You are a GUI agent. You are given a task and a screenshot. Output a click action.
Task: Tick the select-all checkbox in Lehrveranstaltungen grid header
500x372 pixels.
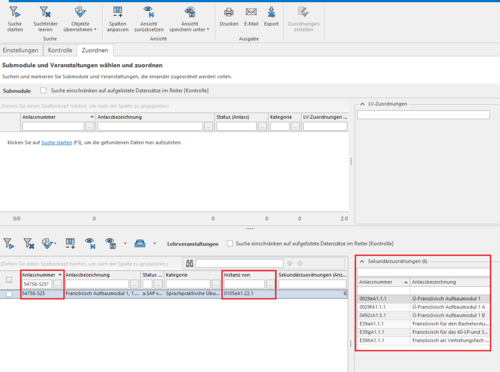coord(9,280)
